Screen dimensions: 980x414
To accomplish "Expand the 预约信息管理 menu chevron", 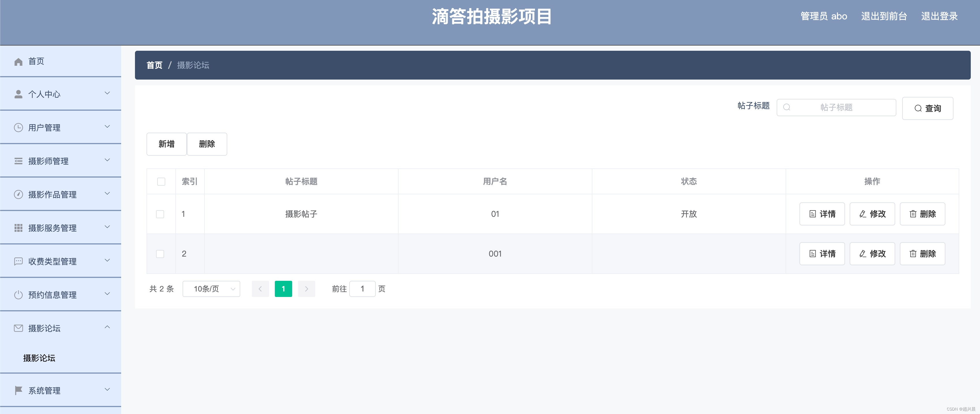I will click(107, 294).
